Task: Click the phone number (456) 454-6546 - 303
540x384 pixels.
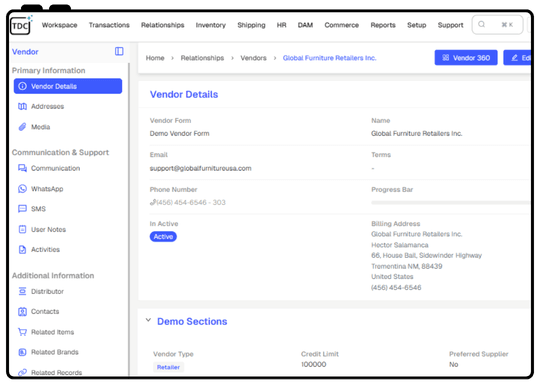Action: point(191,203)
